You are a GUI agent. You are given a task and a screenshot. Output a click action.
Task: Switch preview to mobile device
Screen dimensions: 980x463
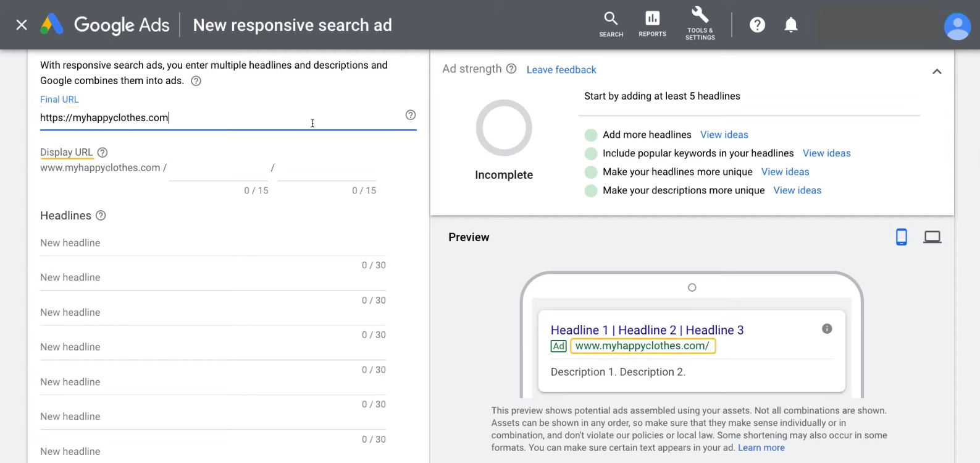point(902,237)
